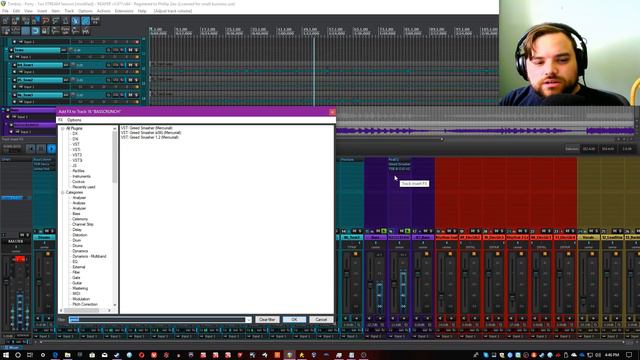
Task: Select the JS plugin type
Action: click(75, 166)
